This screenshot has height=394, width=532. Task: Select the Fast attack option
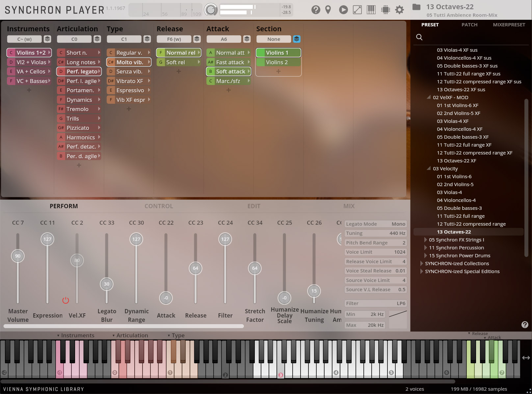228,62
